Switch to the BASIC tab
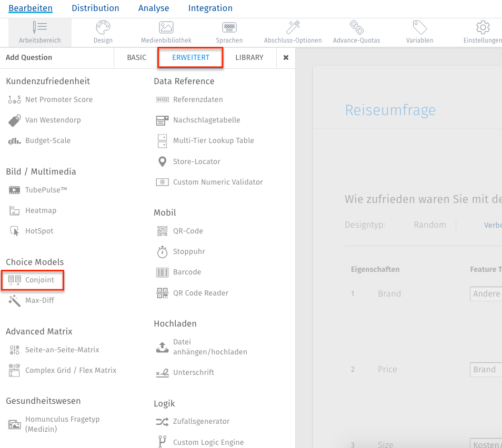The width and height of the screenshot is (502, 448). 137,57
